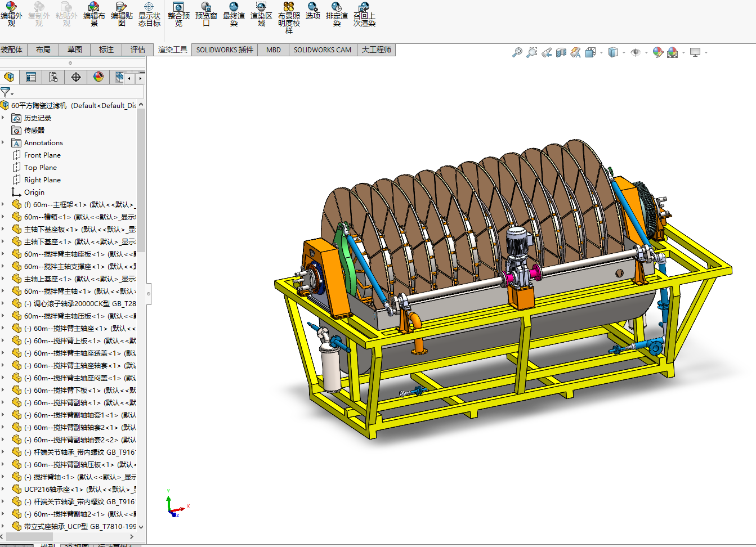Select the 渲染区域 render region tool
756x547 pixels.
pos(261,14)
